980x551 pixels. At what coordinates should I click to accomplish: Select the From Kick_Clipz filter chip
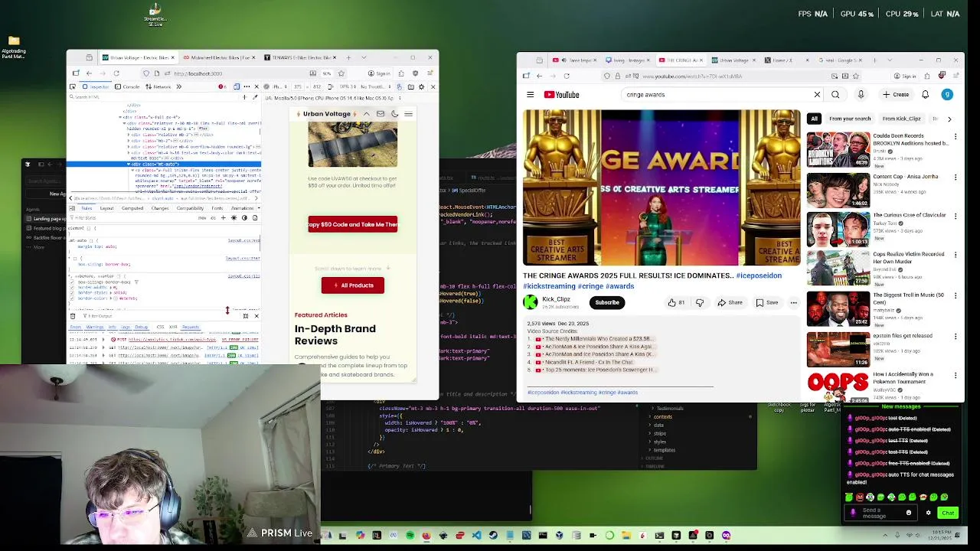click(901, 119)
